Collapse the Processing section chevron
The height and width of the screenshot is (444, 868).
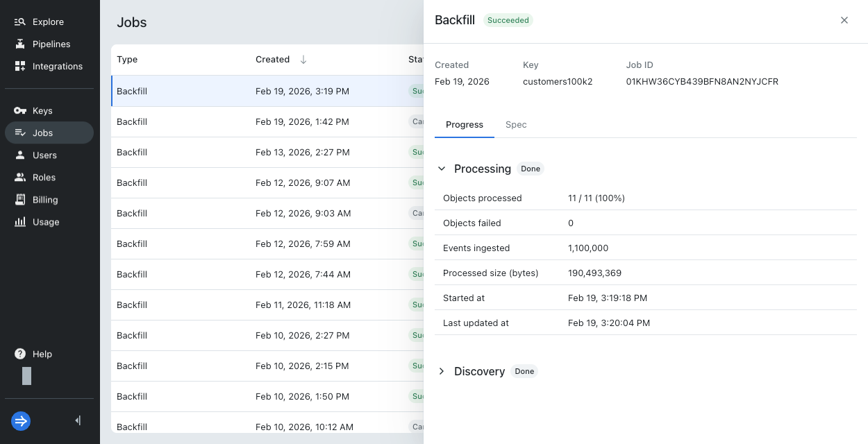tap(442, 169)
